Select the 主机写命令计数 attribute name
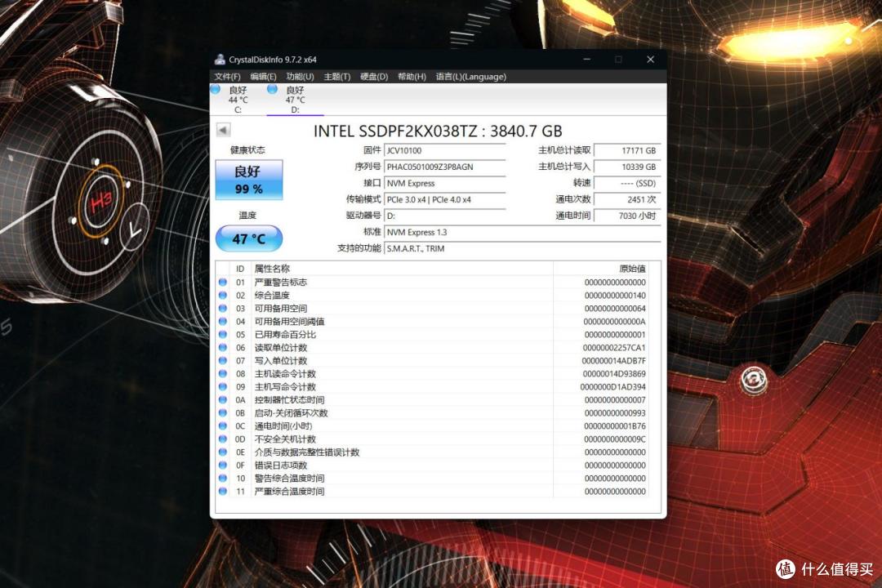The image size is (882, 588). [x=285, y=386]
